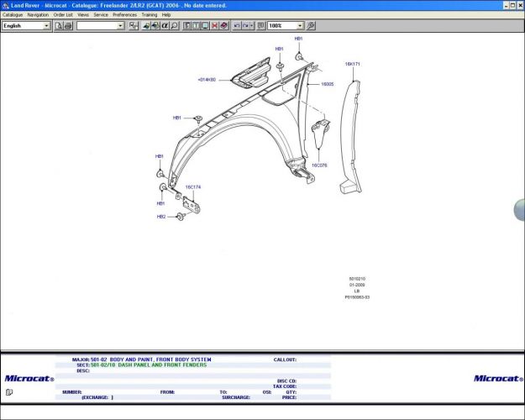
Task: Select callout HB2 in the diagram
Action: click(x=161, y=217)
